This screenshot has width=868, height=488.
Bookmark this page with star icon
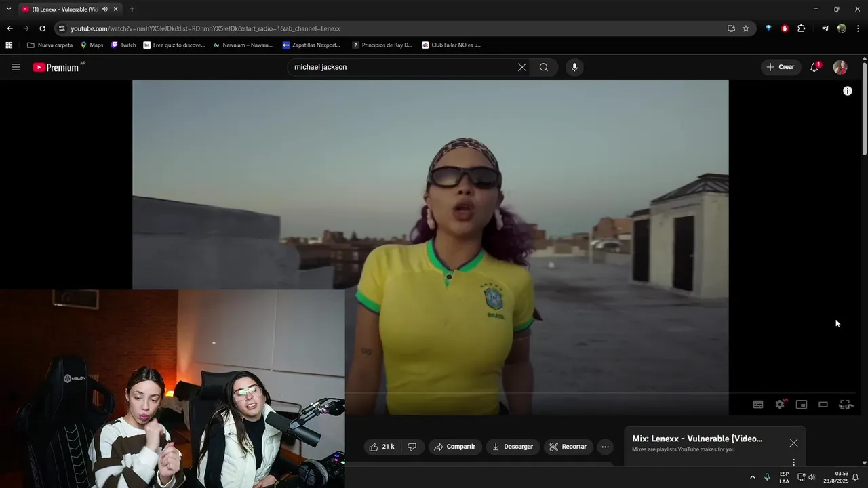746,28
